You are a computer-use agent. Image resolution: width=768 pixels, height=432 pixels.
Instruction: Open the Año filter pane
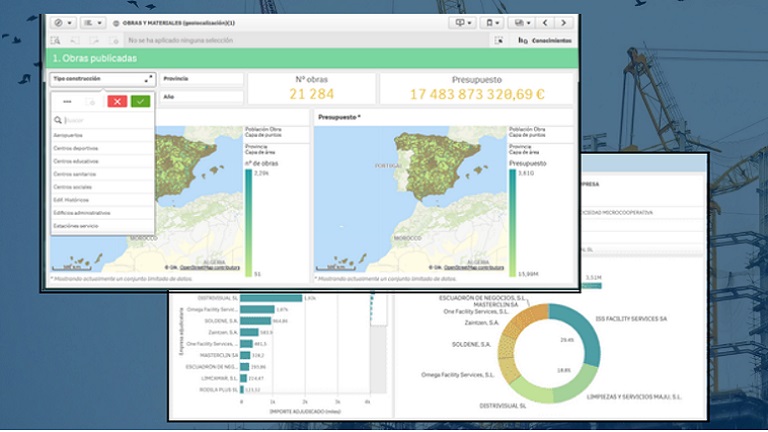point(200,97)
